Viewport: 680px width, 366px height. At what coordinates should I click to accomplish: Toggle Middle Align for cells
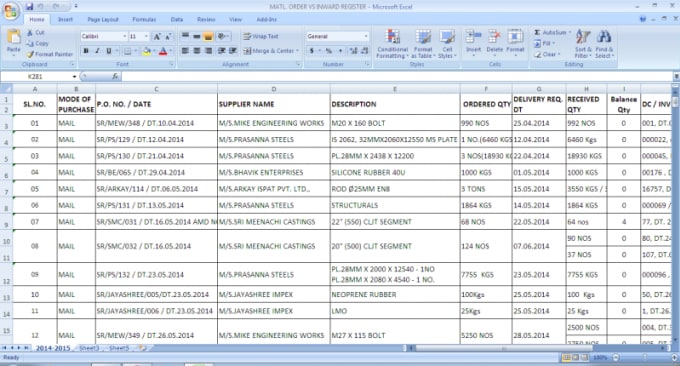[197, 36]
